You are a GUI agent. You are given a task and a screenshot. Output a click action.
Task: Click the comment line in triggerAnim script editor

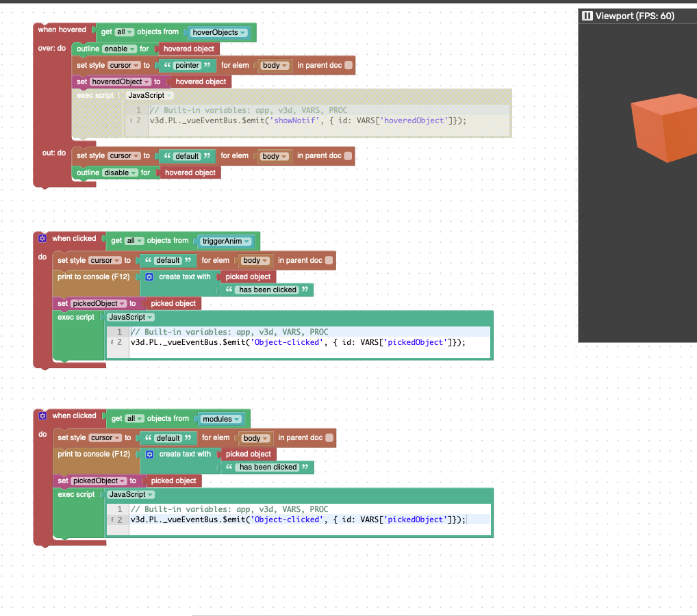pyautogui.click(x=229, y=332)
